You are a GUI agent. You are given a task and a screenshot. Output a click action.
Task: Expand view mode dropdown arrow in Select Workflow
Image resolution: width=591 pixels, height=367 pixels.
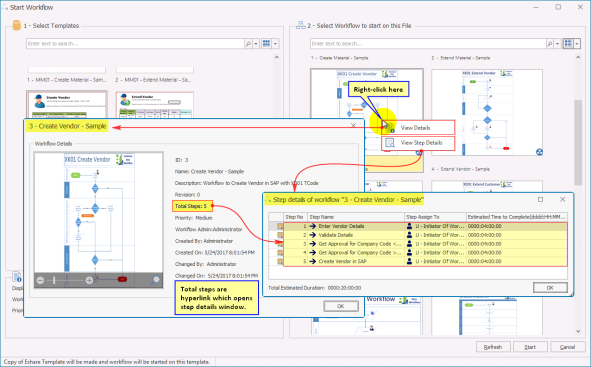pyautogui.click(x=577, y=44)
